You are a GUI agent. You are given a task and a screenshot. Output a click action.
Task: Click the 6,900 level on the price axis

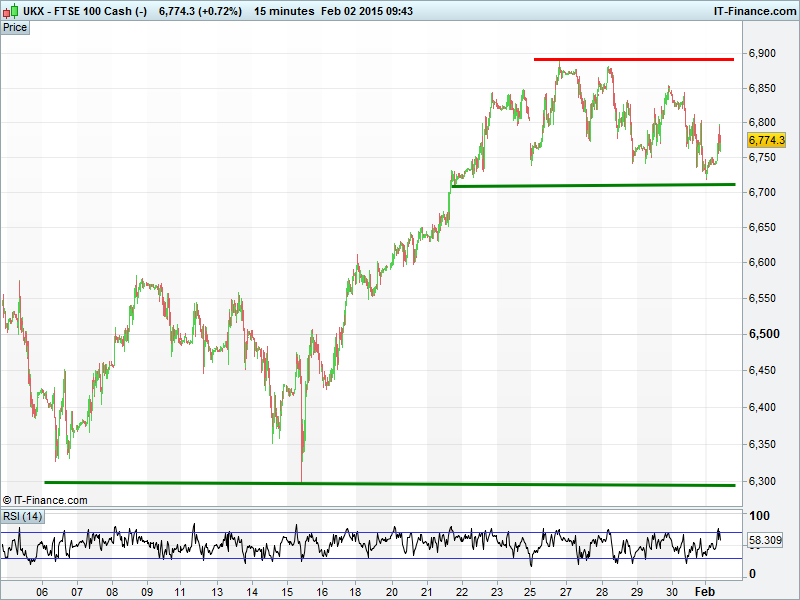764,53
